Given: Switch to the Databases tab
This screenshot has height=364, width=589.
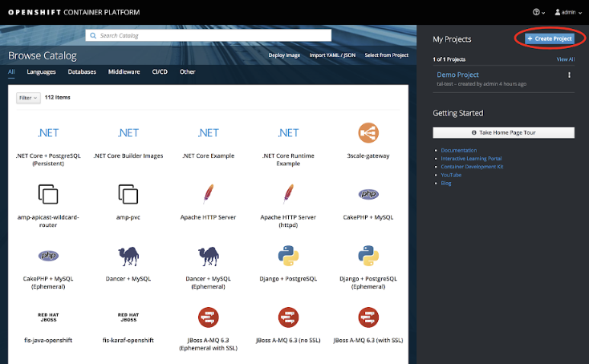Looking at the screenshot, I should [82, 71].
